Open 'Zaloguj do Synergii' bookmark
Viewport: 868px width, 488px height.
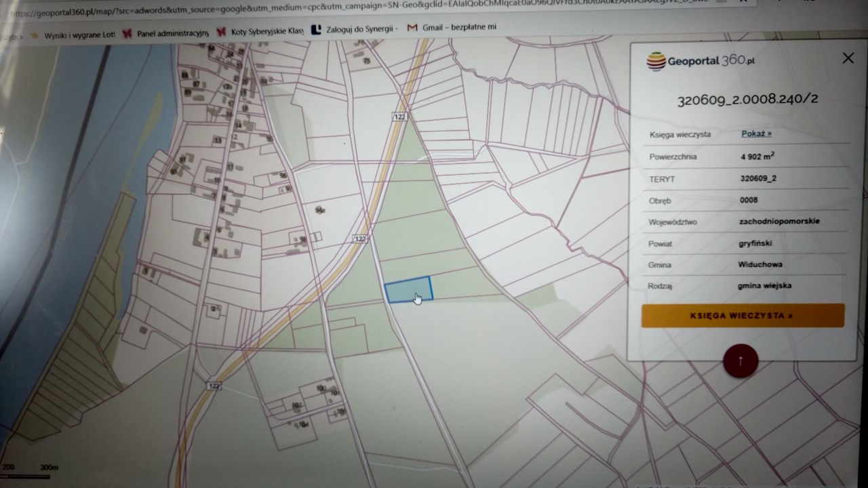coord(354,29)
